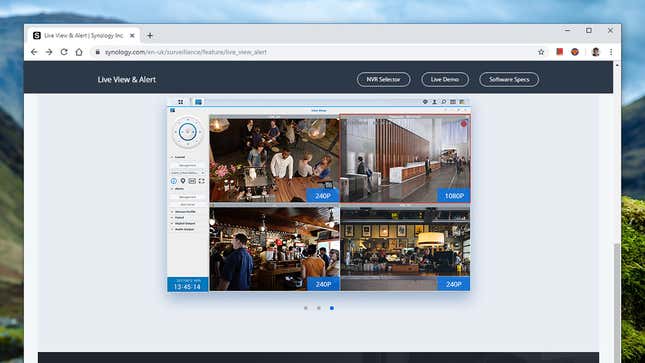View site security info via padlock icon
The width and height of the screenshot is (645, 363).
point(97,52)
